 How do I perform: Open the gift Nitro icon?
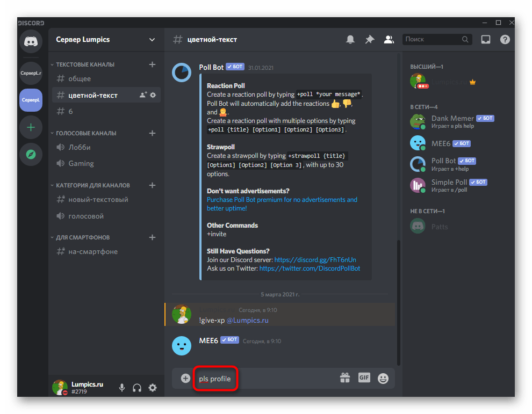click(345, 378)
